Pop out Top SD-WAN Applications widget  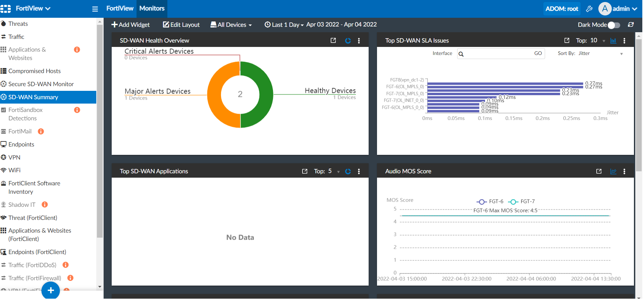pos(305,171)
